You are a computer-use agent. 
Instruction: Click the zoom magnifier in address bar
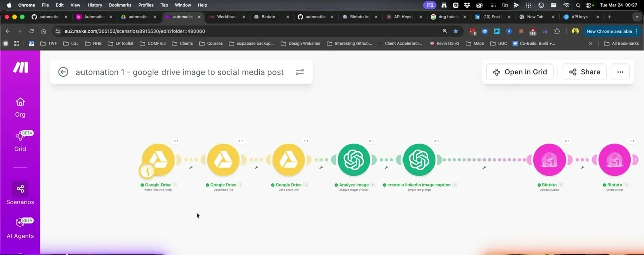pyautogui.click(x=445, y=31)
